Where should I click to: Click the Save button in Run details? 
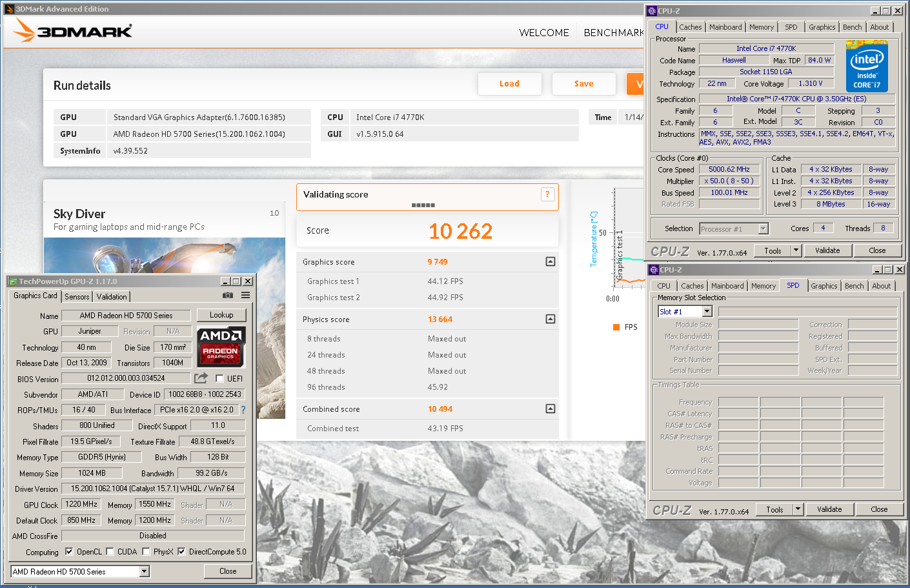pos(584,84)
